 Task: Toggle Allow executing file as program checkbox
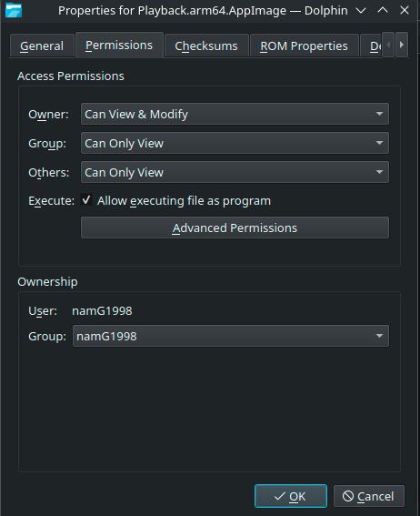click(86, 199)
